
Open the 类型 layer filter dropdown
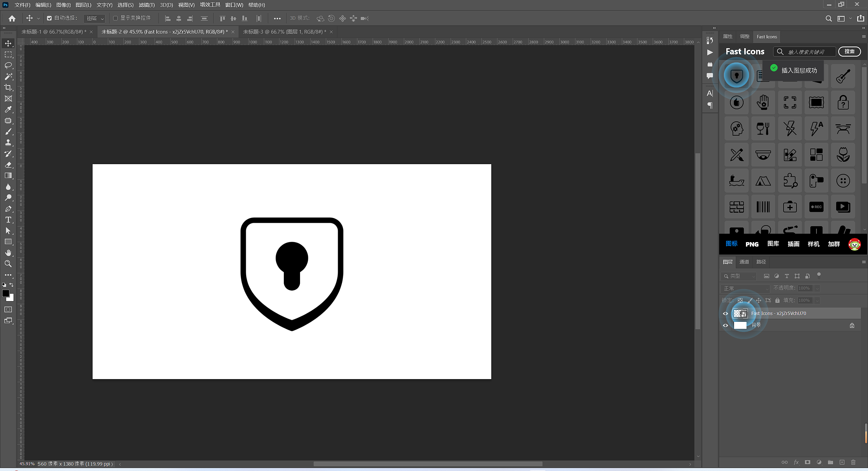pyautogui.click(x=739, y=276)
